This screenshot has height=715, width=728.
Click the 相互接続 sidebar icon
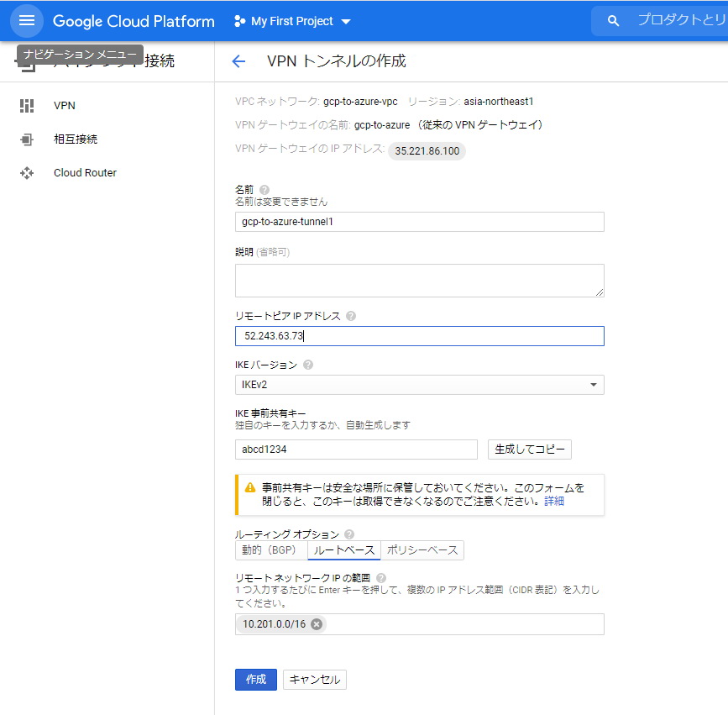[27, 139]
